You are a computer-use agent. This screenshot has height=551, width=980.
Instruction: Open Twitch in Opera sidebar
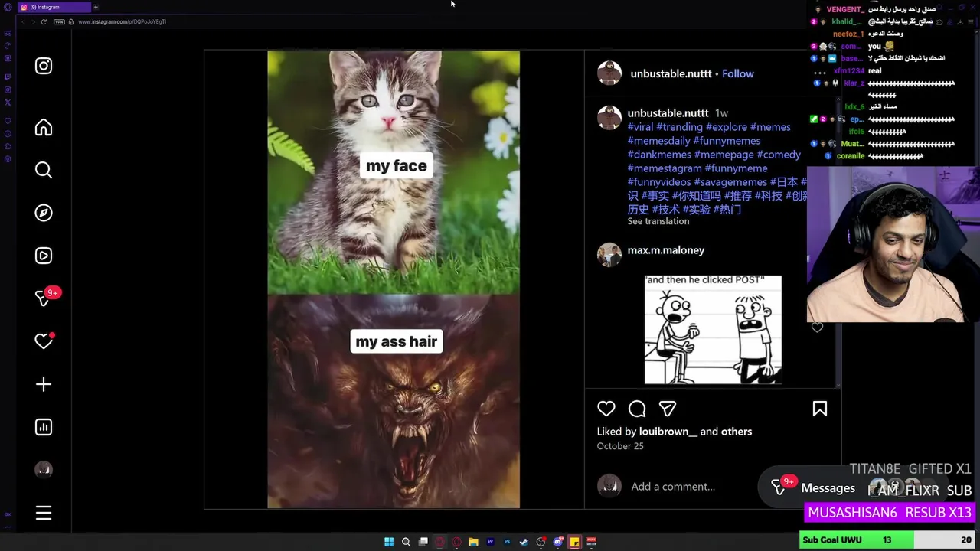8,77
